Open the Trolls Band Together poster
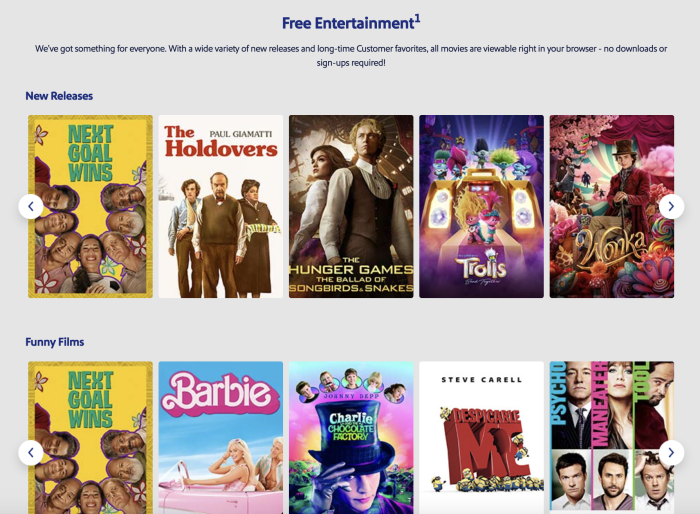 click(481, 206)
